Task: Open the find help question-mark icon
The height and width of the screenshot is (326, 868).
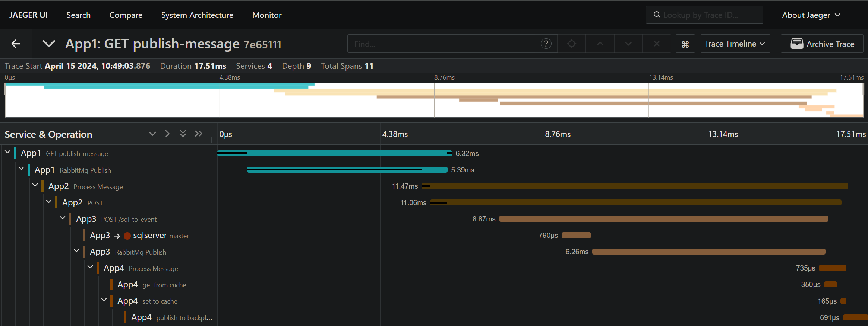Action: 546,44
